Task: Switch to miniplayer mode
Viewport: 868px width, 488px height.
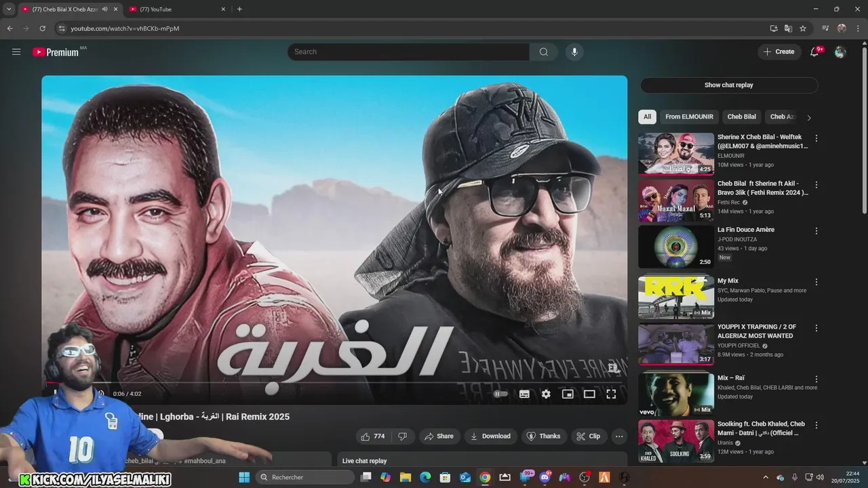Action: 568,394
